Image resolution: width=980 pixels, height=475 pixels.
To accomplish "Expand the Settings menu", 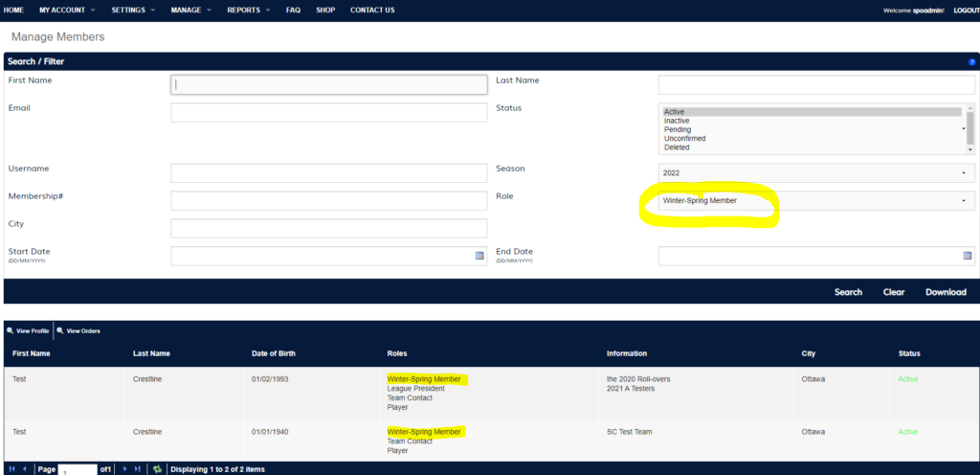I will pyautogui.click(x=133, y=10).
